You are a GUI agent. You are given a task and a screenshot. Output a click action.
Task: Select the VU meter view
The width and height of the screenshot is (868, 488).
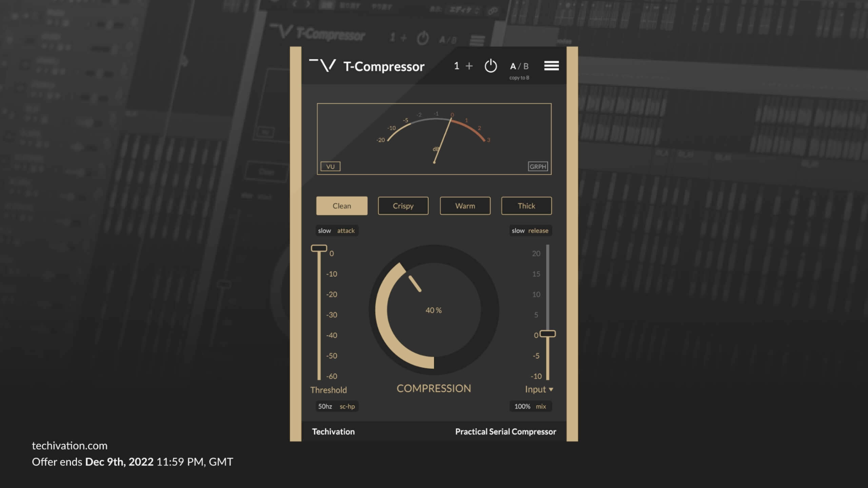tap(330, 166)
